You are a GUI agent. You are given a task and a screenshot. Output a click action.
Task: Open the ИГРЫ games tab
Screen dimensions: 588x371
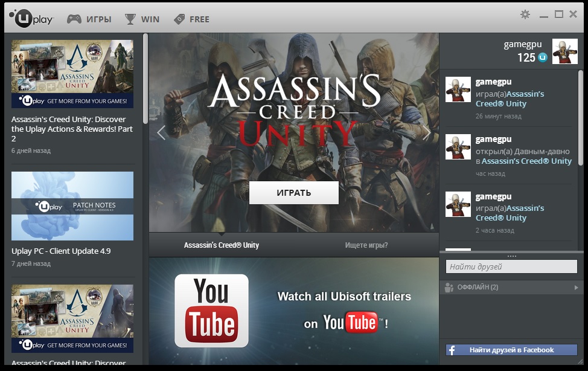(89, 19)
